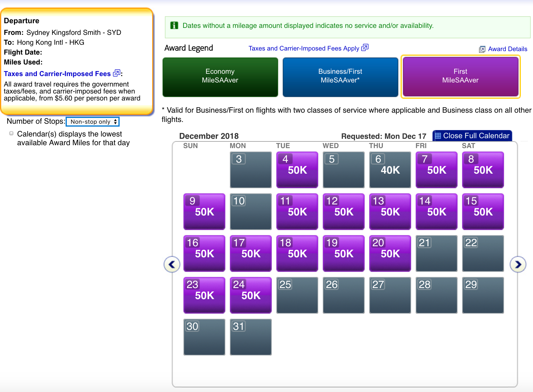The image size is (533, 392).
Task: Open Taxes and Carrier-Imposed Fees Apply link
Action: [304, 48]
